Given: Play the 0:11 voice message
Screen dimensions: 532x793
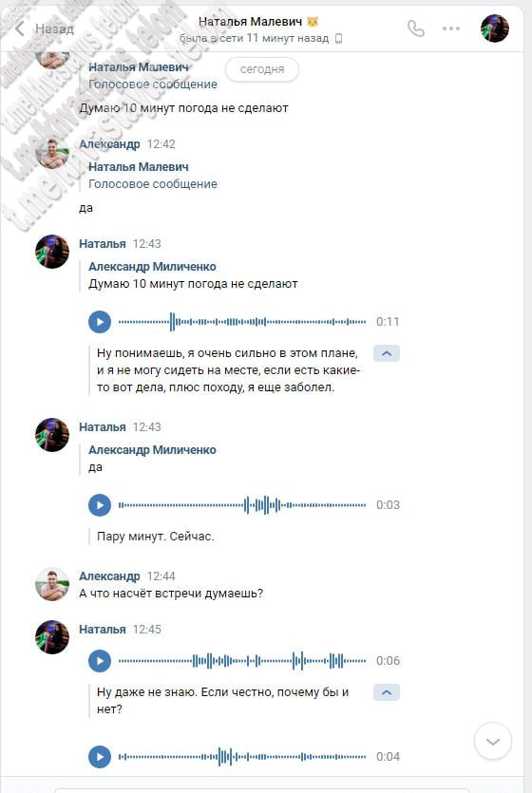Looking at the screenshot, I should coord(100,322).
